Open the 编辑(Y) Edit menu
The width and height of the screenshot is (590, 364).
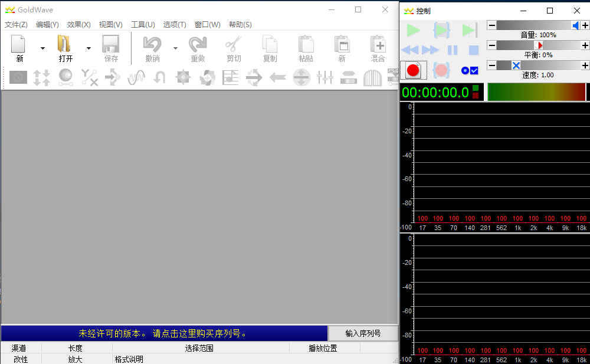click(x=47, y=25)
